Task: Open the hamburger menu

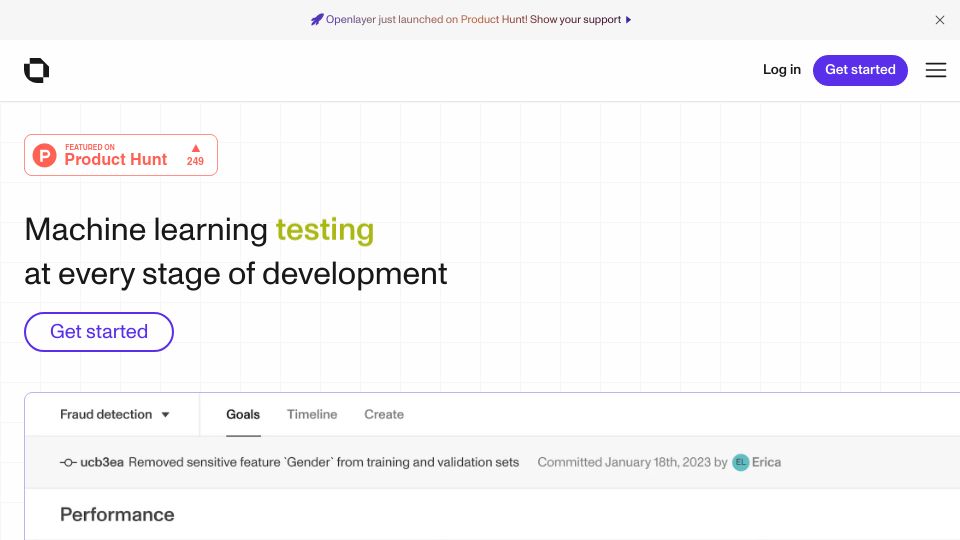Action: pyautogui.click(x=936, y=70)
